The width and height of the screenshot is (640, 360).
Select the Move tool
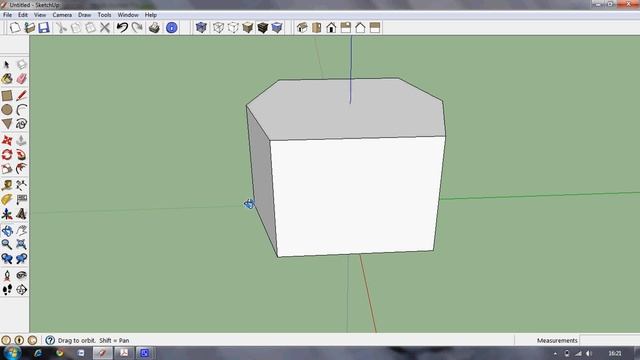(7, 140)
